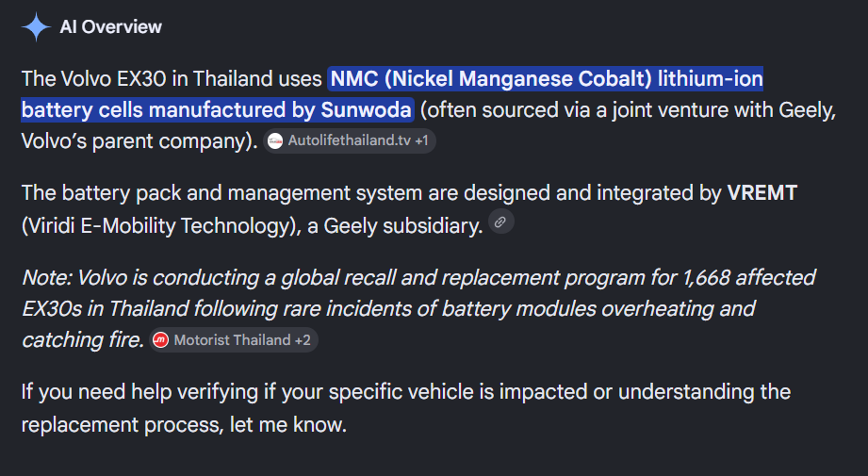This screenshot has height=476, width=868.
Task: Click the sentence starting If you need help
Action: [x=406, y=392]
